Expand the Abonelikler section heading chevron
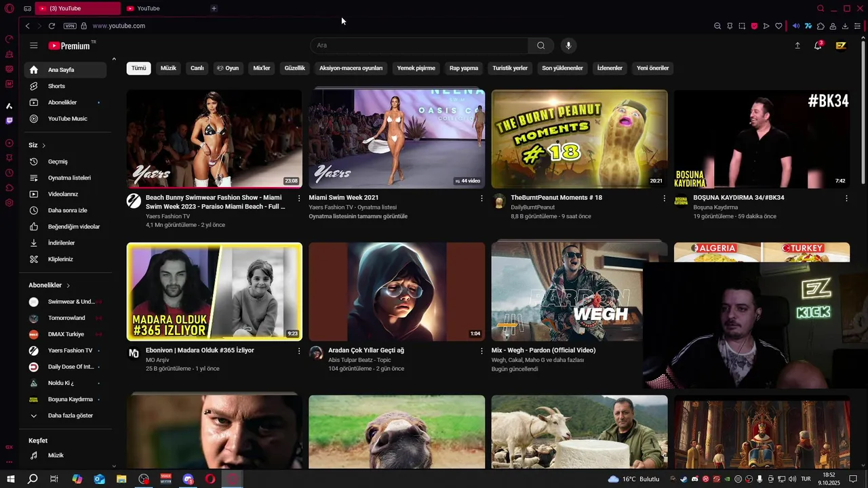 [x=68, y=285]
